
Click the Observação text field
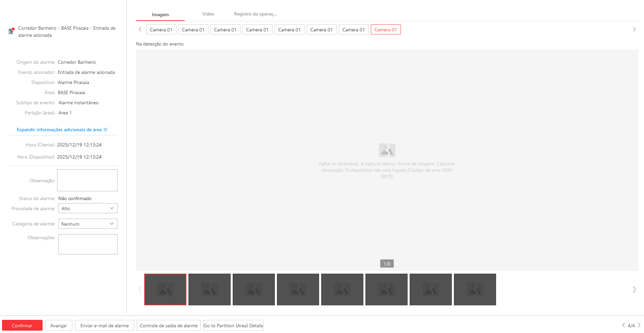[87, 181]
